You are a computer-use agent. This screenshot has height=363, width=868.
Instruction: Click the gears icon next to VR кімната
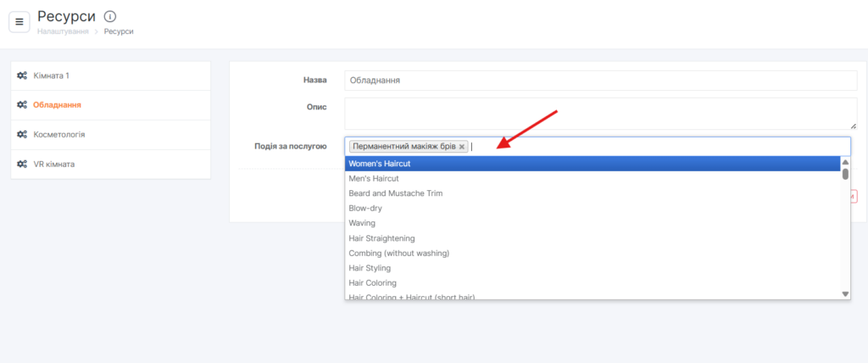click(22, 164)
